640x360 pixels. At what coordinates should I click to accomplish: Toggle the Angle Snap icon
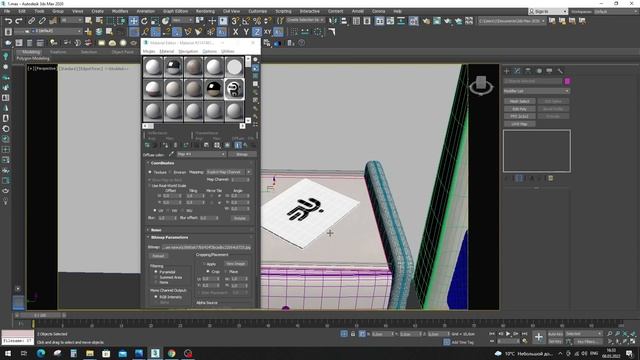click(x=246, y=20)
